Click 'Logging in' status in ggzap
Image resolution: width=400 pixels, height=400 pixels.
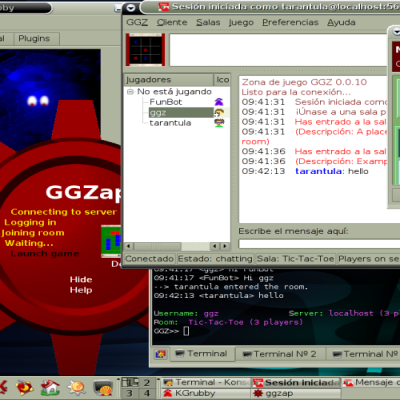pyautogui.click(x=30, y=222)
